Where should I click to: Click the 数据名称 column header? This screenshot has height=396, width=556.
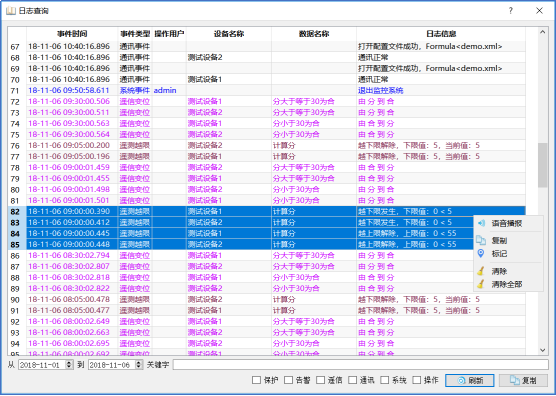[x=314, y=34]
